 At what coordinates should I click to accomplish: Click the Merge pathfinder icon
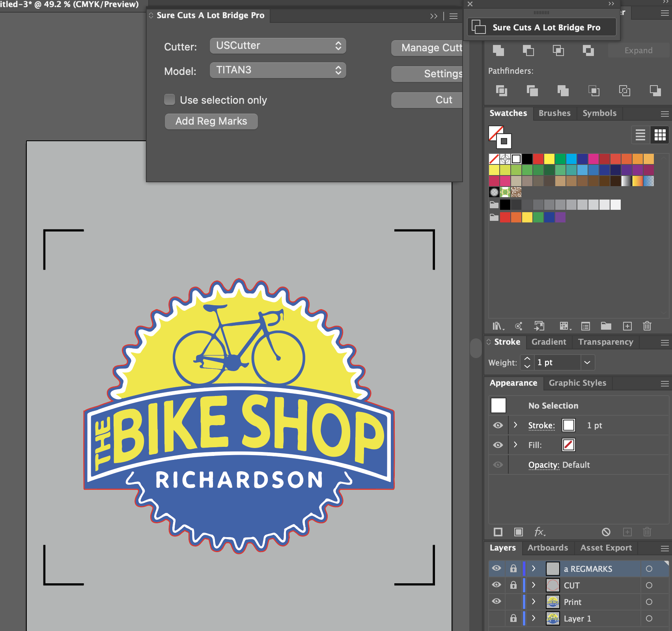coord(563,91)
